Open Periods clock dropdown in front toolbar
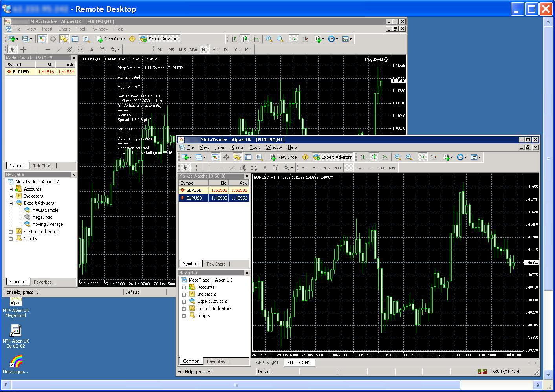Screen dimensions: 555x392 (x=462, y=157)
